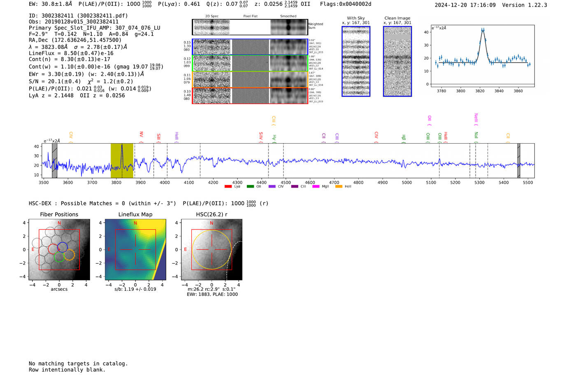
Task: Click the "ID: 3002382411 (3002382411.pdf)" text
Action: (78, 16)
